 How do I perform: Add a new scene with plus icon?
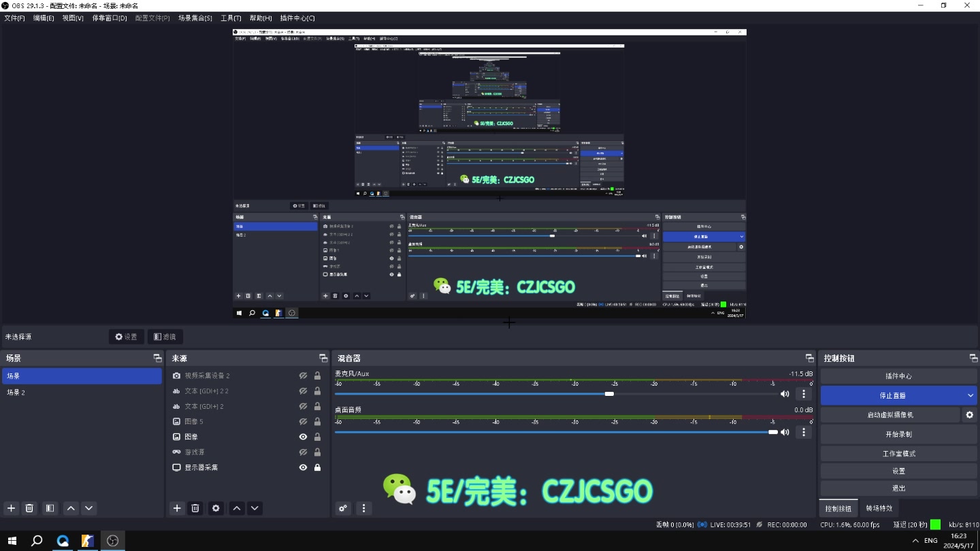pyautogui.click(x=11, y=508)
